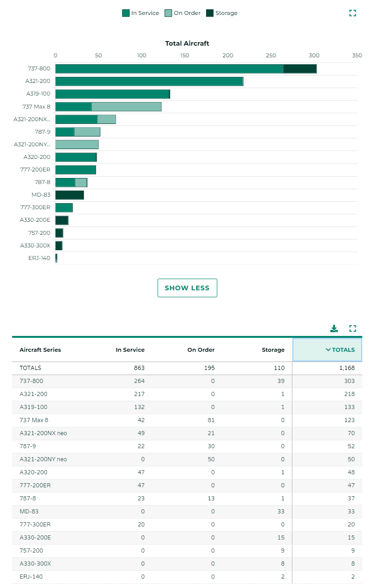Open the TOTALS sort chevron
Image resolution: width=373 pixels, height=588 pixels.
[x=328, y=350]
